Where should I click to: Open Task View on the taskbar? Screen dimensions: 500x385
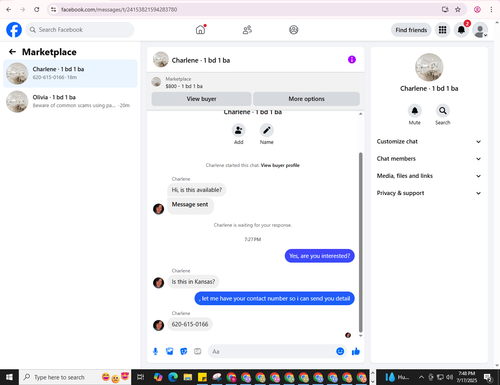pos(141,377)
